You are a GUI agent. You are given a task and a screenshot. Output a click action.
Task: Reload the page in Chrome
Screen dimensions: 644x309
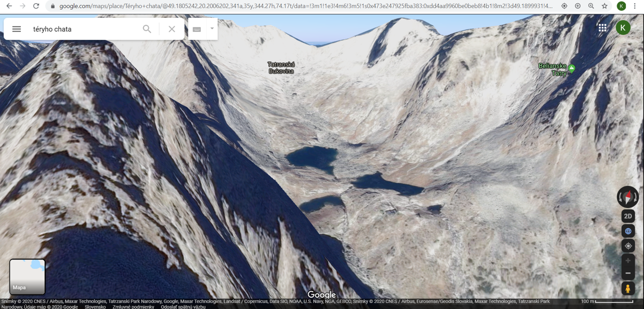tap(36, 6)
